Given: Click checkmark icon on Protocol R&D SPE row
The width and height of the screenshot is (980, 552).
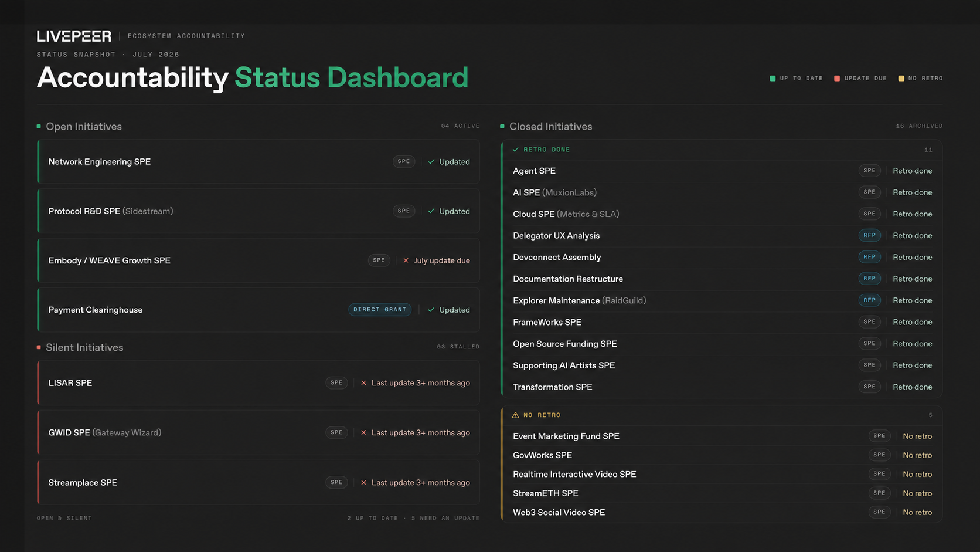Looking at the screenshot, I should pyautogui.click(x=431, y=211).
